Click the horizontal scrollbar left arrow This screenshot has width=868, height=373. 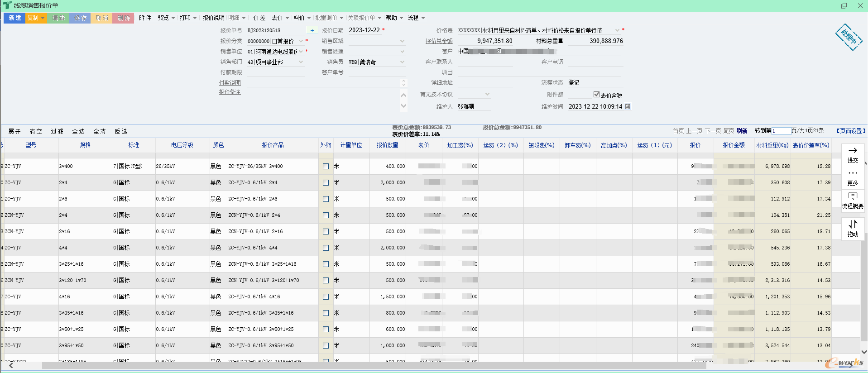(x=11, y=365)
